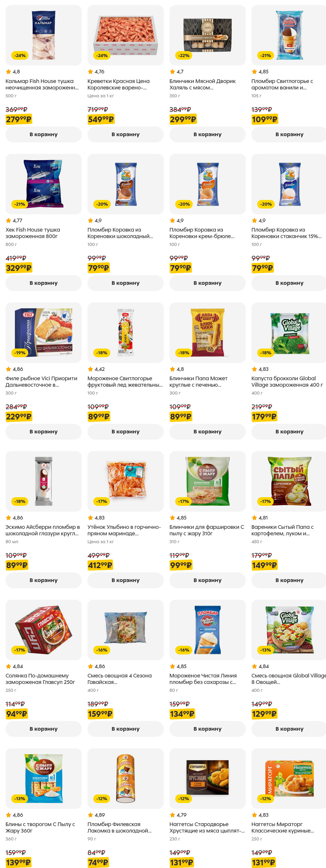Add Кальмар Fish House to cart
Viewport: 326px width, 868px height.
pos(43,134)
